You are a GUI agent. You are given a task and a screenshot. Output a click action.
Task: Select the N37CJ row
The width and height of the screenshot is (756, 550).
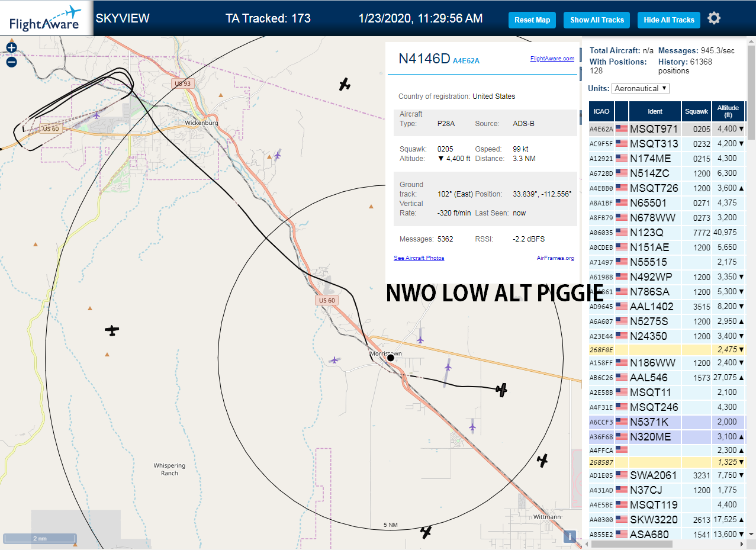coord(667,490)
